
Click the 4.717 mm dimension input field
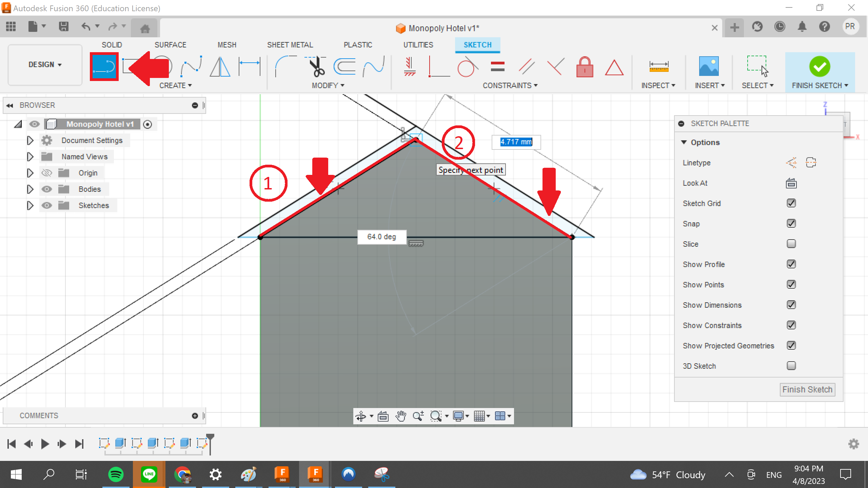click(x=515, y=142)
